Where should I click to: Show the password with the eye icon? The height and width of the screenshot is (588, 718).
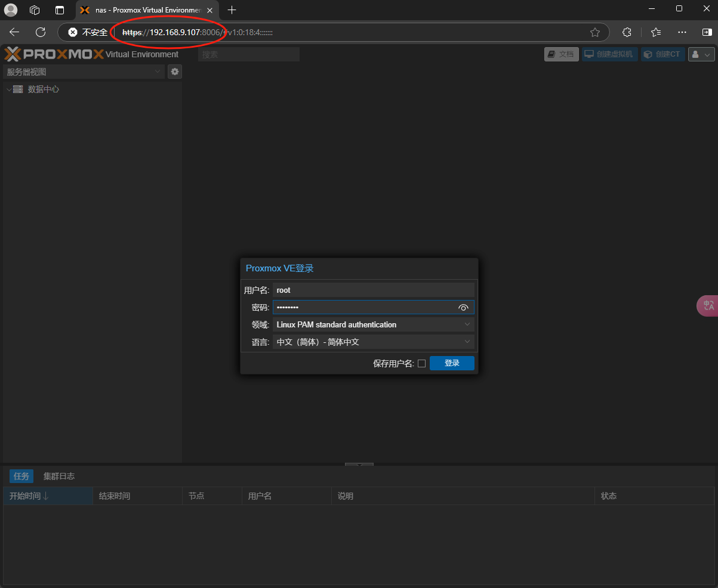(x=463, y=308)
